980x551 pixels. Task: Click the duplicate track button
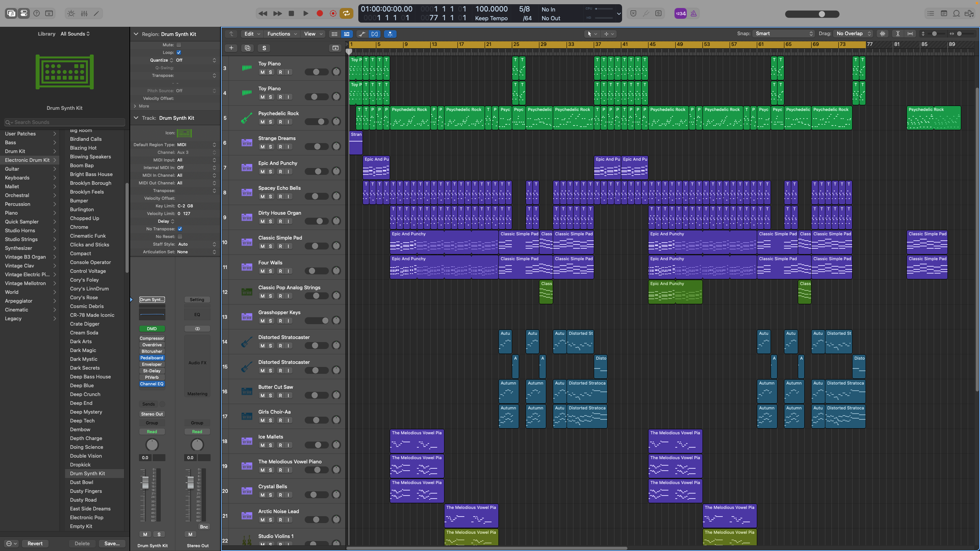click(x=247, y=48)
